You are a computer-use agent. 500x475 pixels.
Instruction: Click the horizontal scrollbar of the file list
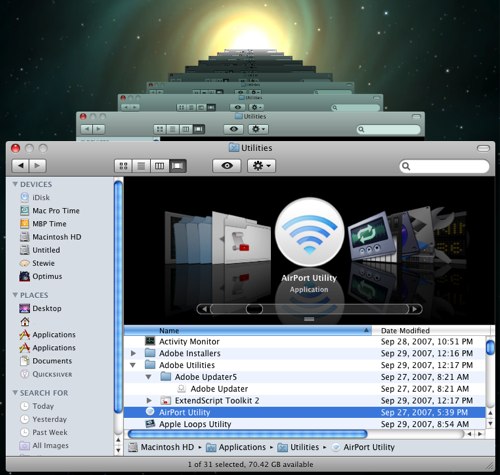(x=248, y=434)
